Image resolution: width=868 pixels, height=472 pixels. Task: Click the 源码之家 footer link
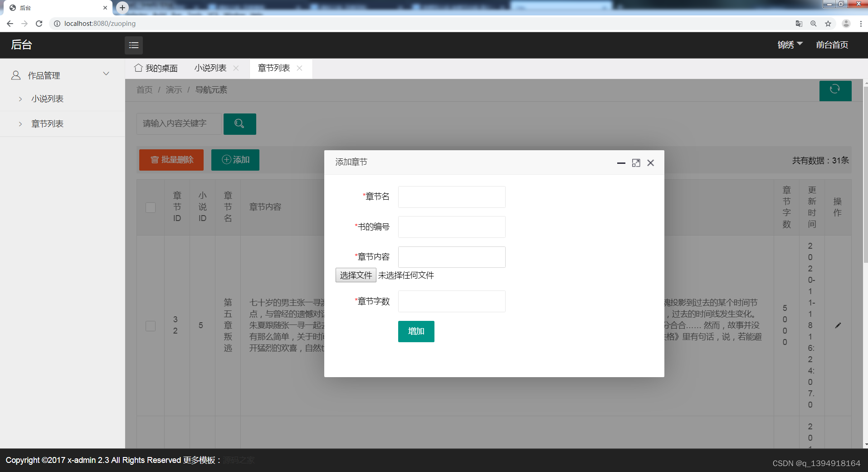239,460
